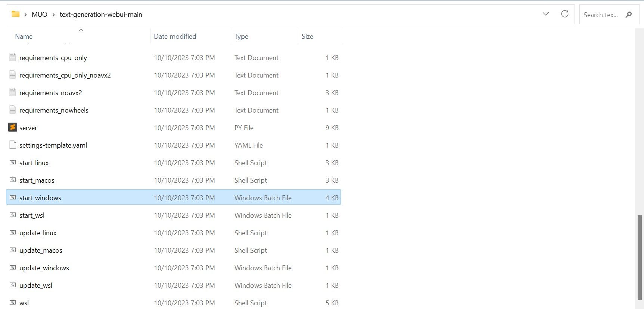Refresh the current folder view

565,14
